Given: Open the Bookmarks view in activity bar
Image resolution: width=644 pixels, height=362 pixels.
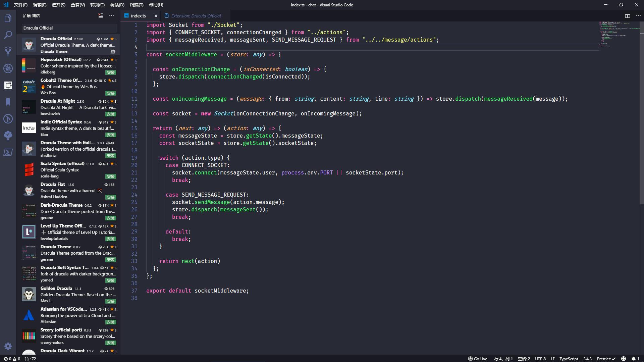Looking at the screenshot, I should pyautogui.click(x=8, y=102).
